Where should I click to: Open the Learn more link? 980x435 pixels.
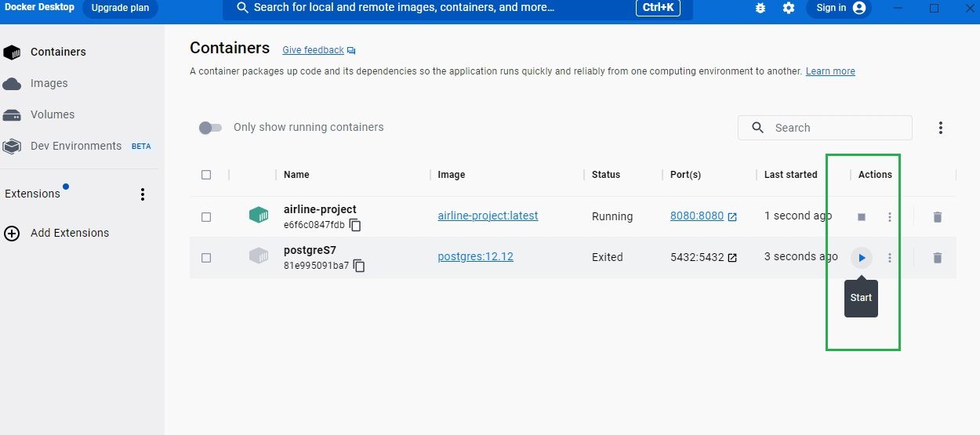coord(830,71)
